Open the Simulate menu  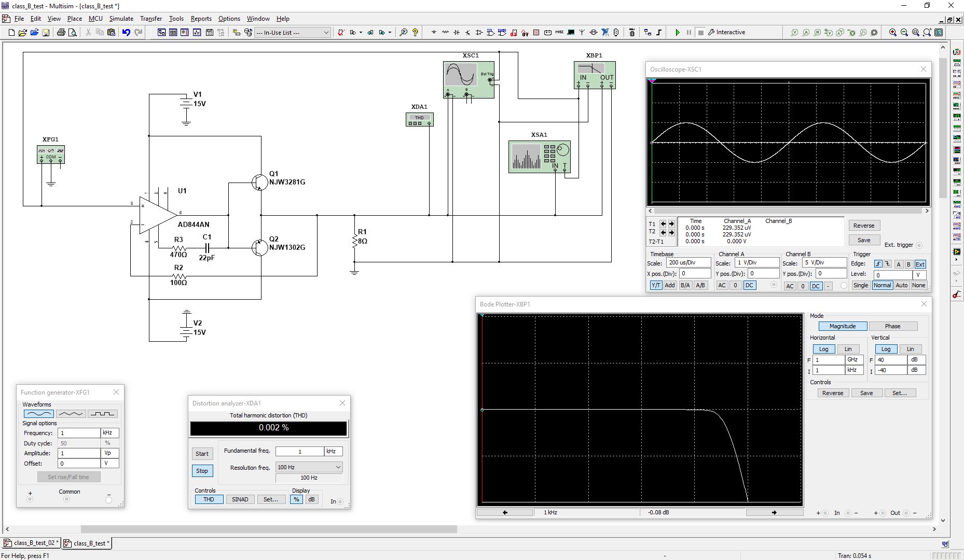pos(121,19)
